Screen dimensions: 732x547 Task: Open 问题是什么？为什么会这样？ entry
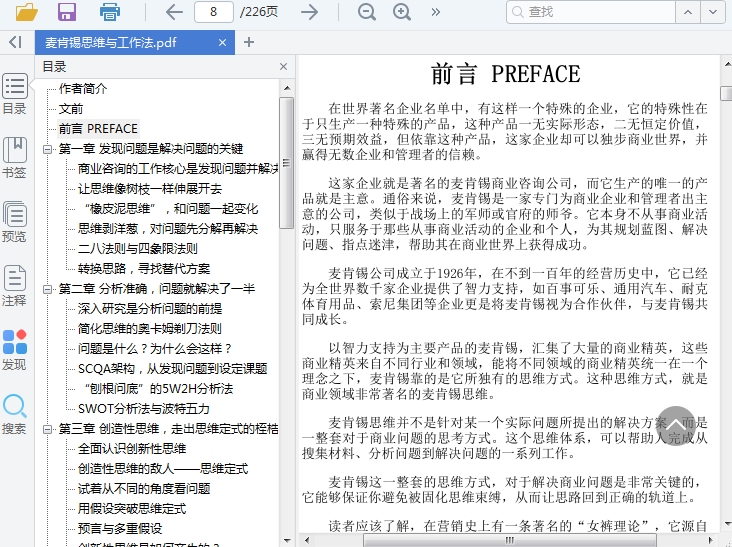[x=155, y=349]
